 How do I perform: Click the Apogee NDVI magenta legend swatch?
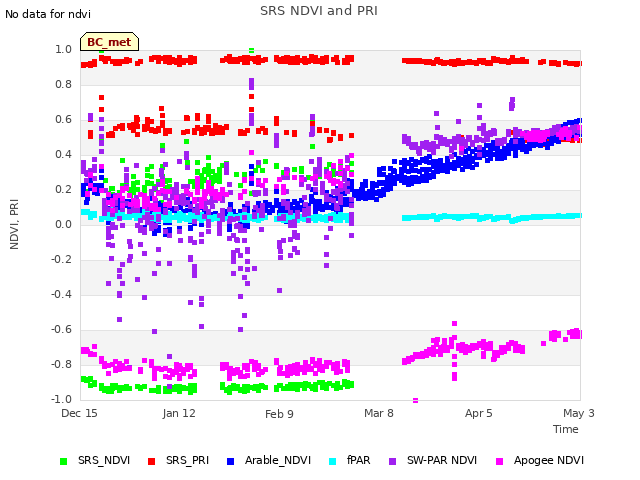[500, 462]
